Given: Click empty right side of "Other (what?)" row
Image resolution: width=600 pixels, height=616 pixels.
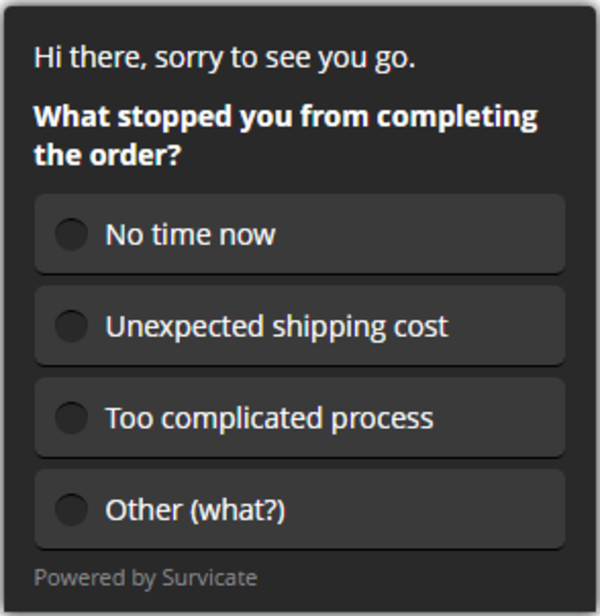Looking at the screenshot, I should [x=424, y=510].
